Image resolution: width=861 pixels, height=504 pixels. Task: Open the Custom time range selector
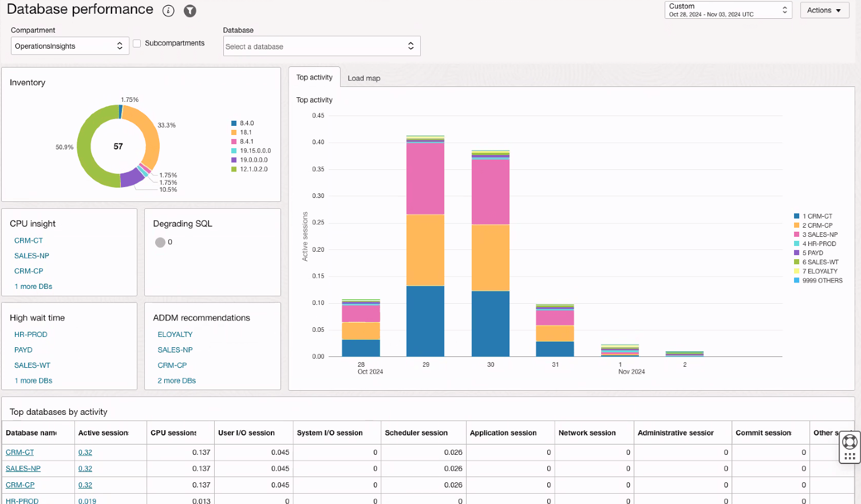click(x=727, y=9)
